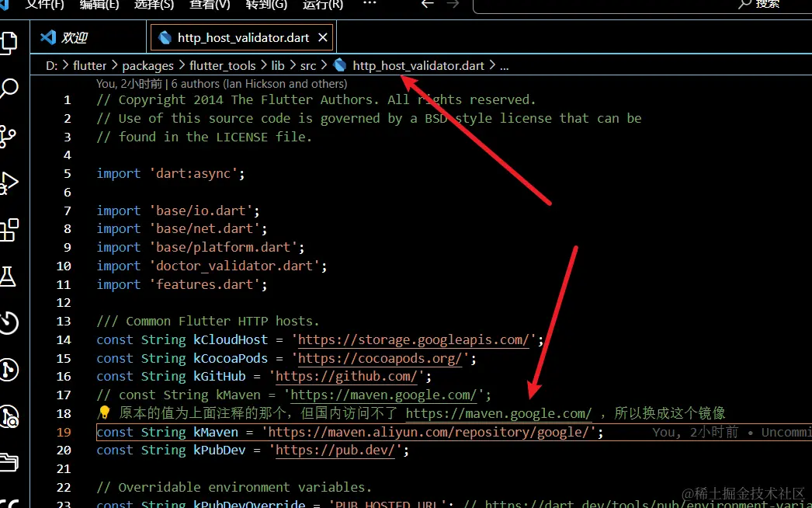
Task: Open the Testing flask icon
Action: [8, 277]
